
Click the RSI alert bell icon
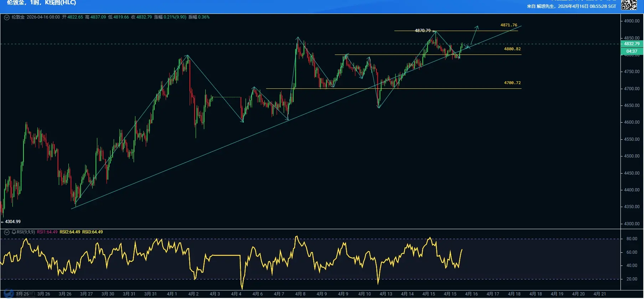tap(14, 232)
